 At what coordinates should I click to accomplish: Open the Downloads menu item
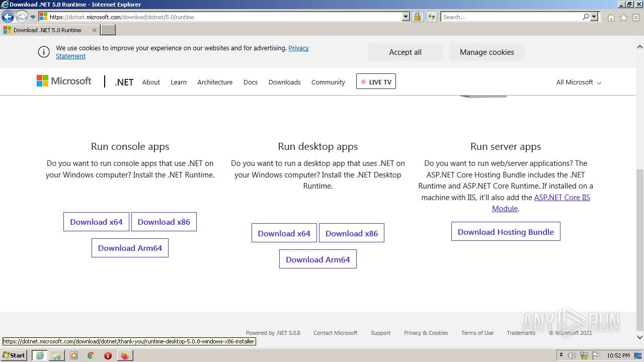point(284,82)
